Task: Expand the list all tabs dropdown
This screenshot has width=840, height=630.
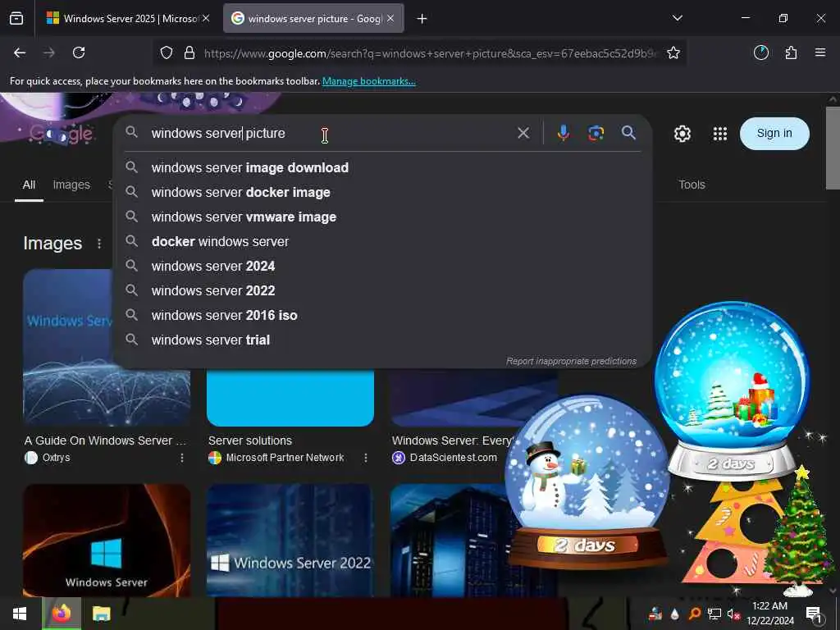Action: 678,18
